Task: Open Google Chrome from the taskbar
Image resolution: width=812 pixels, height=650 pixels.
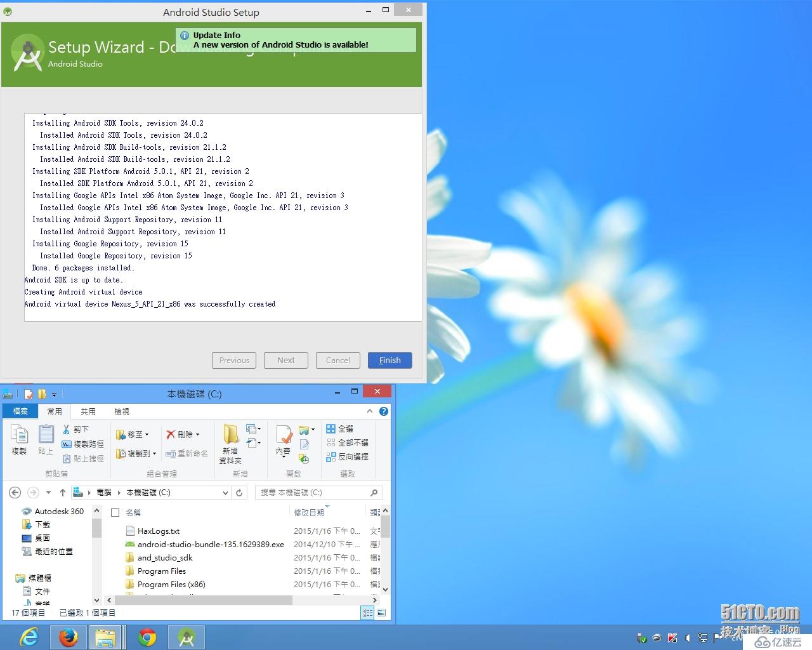Action: coord(147,637)
